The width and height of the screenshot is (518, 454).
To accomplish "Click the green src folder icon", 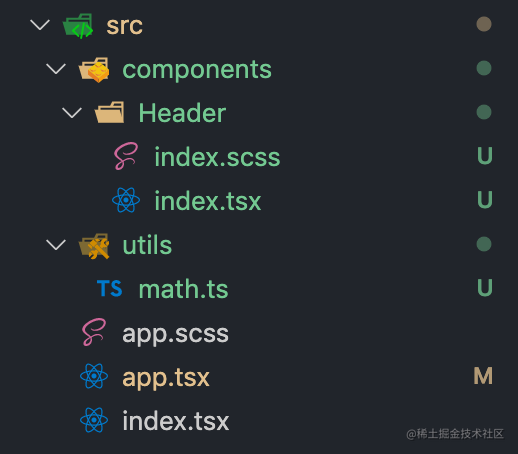I will (78, 26).
